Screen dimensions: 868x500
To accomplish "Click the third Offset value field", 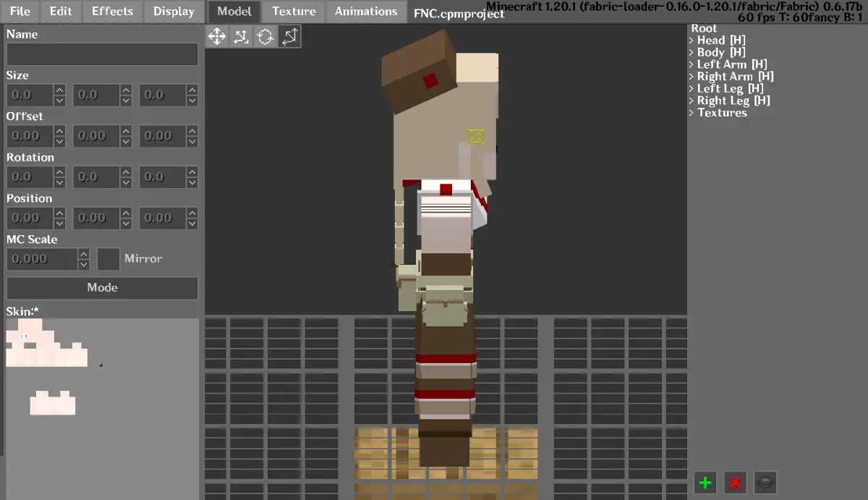I will 163,136.
